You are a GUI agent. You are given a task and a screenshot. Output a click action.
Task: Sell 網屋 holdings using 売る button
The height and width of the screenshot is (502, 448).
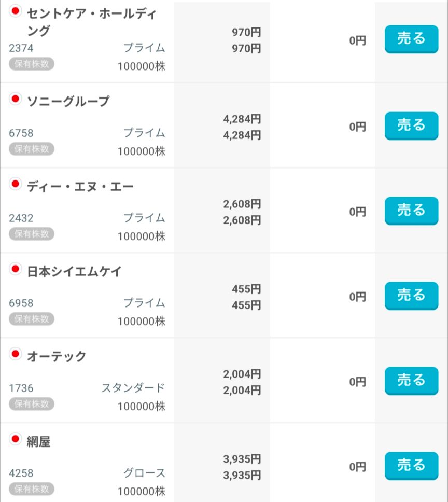coord(411,466)
